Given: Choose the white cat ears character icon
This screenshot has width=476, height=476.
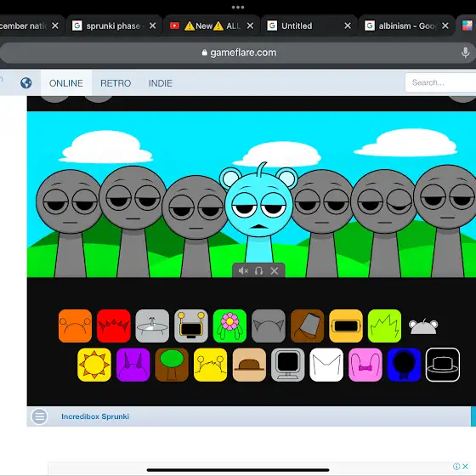Looking at the screenshot, I should [326, 365].
